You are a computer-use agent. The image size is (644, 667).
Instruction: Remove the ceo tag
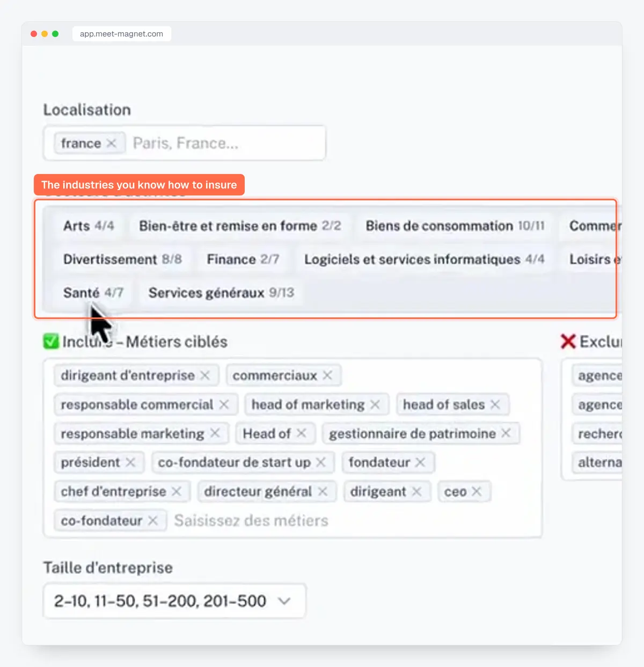(x=477, y=491)
